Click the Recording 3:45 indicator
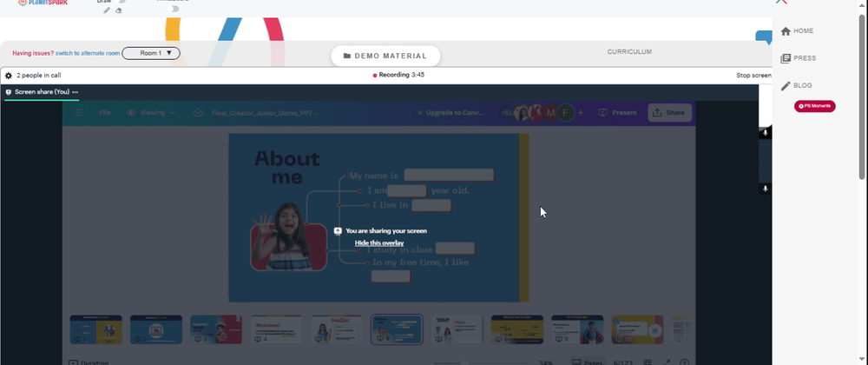The width and height of the screenshot is (868, 365). 398,75
